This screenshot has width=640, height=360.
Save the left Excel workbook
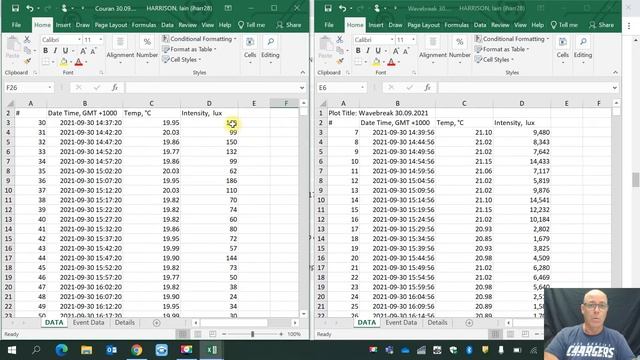point(15,8)
